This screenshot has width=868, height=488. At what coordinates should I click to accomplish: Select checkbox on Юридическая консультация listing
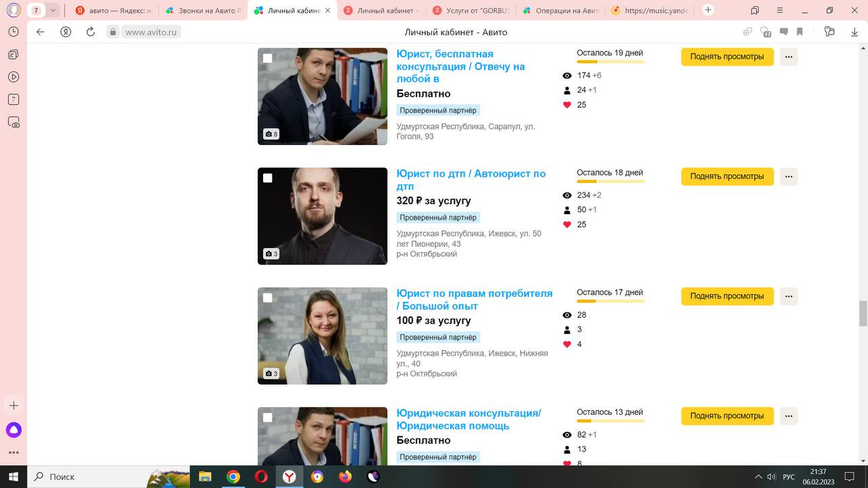coord(267,418)
